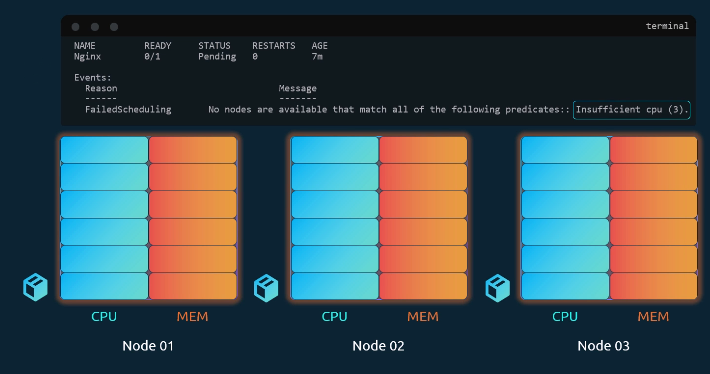The width and height of the screenshot is (710, 374).
Task: Click the CPU label under Node 01
Action: point(104,316)
